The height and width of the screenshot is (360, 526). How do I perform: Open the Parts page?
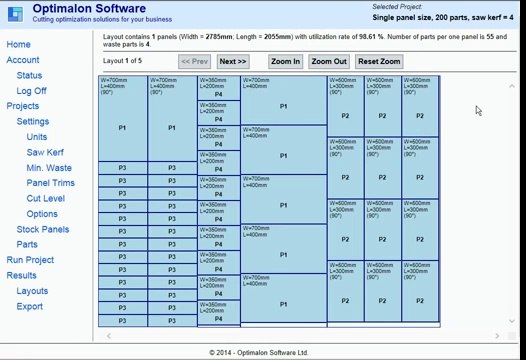click(27, 244)
